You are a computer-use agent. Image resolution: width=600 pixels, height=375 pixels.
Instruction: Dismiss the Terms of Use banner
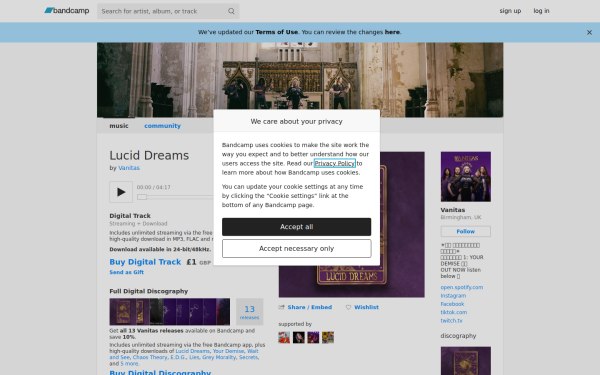point(589,33)
